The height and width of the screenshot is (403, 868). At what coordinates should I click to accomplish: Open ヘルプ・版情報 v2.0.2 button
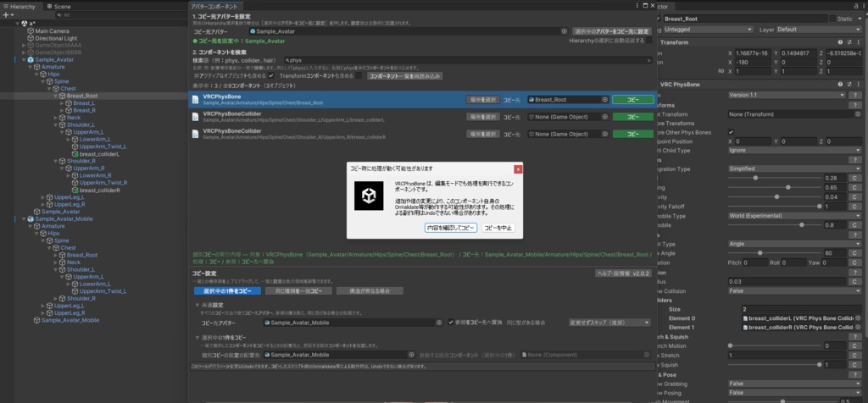(623, 273)
